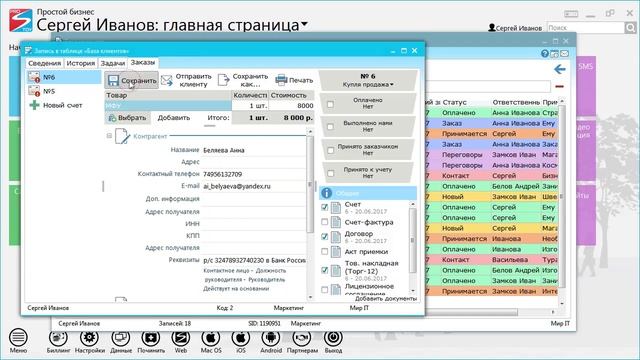Click the Ответственный column header in rear table
The width and height of the screenshot is (640, 360).
516,102
